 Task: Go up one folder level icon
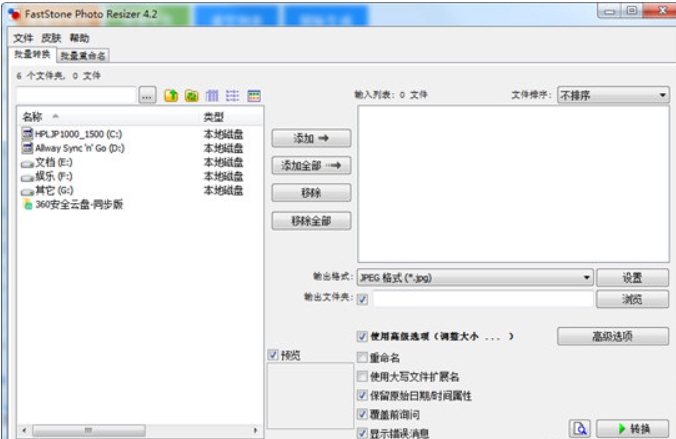pos(171,95)
